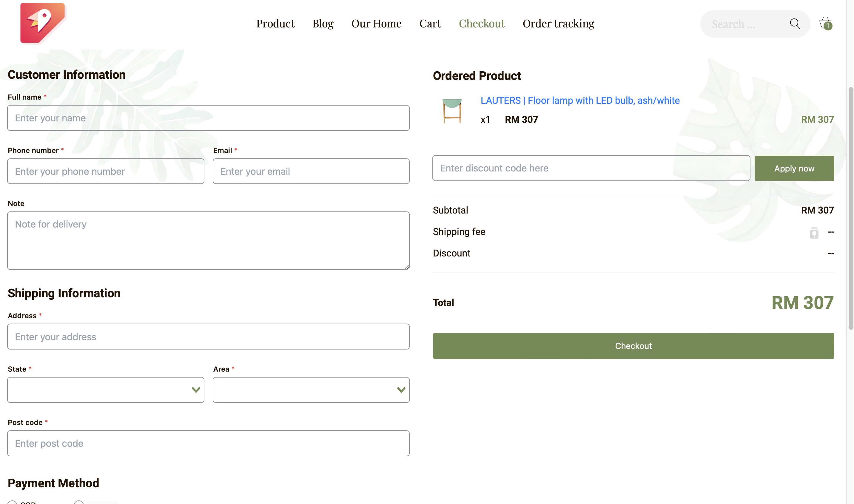Open the Product menu item
The width and height of the screenshot is (854, 504).
[275, 24]
